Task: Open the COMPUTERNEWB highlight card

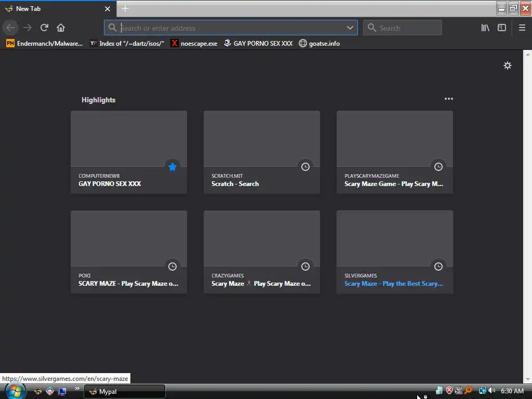Action: click(129, 152)
